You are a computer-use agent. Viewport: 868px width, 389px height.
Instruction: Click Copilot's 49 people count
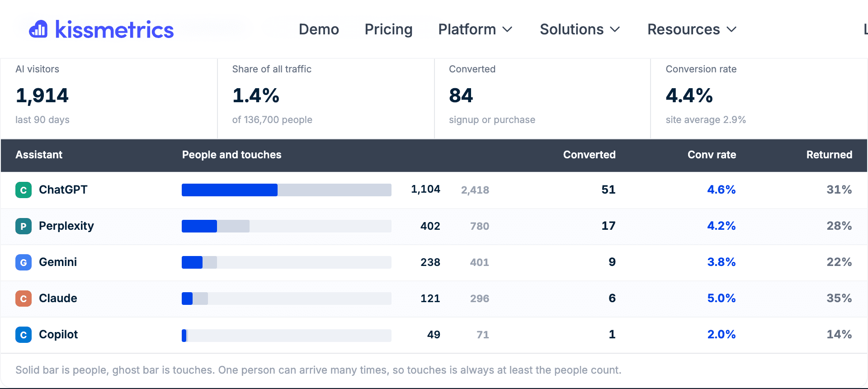coord(434,334)
